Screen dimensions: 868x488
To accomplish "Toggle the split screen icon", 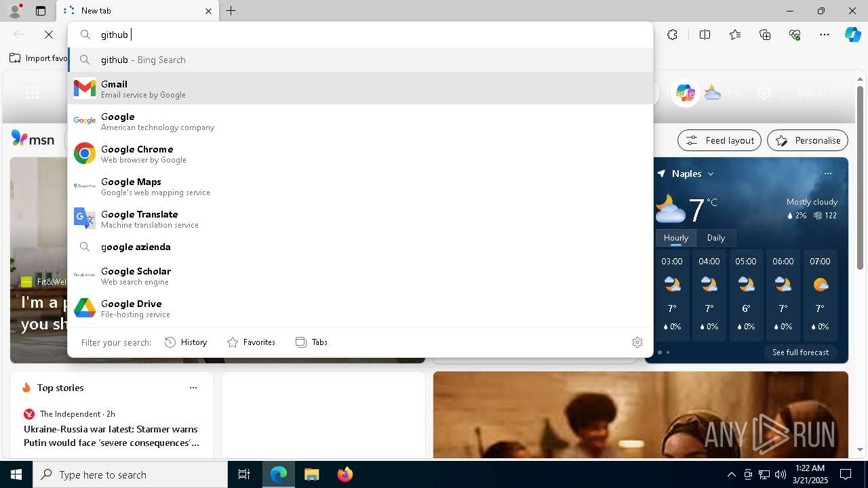I will tap(705, 35).
